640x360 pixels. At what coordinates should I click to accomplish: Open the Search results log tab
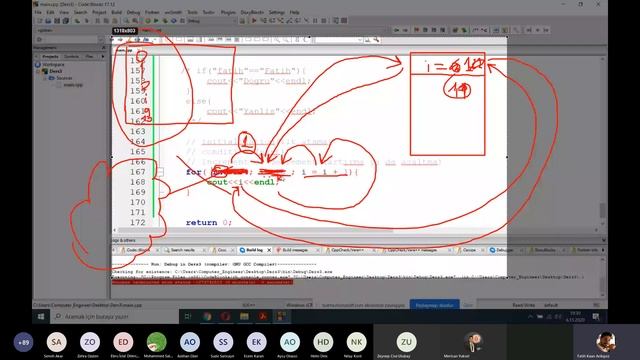182,250
